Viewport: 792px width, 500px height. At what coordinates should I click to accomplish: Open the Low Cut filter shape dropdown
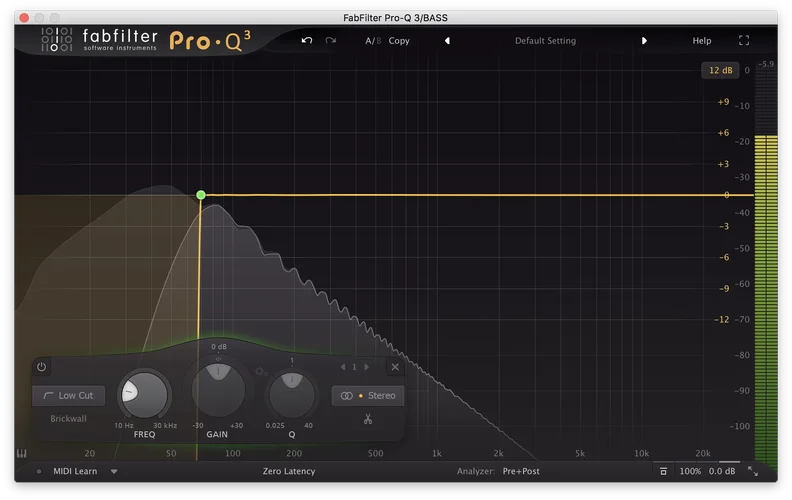[69, 395]
